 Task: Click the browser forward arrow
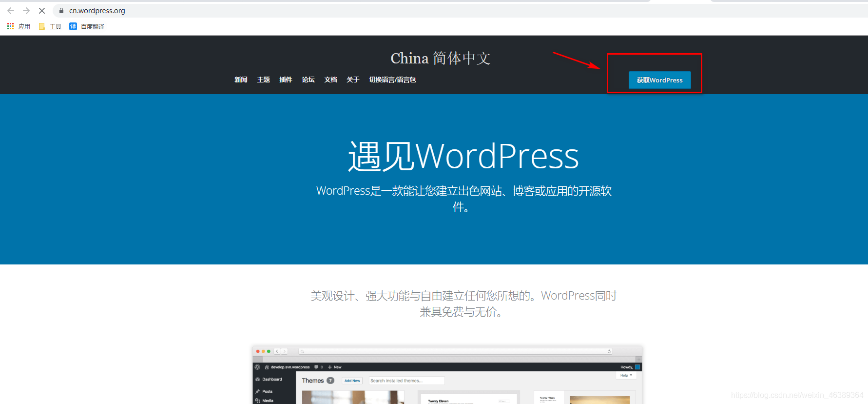[x=26, y=11]
